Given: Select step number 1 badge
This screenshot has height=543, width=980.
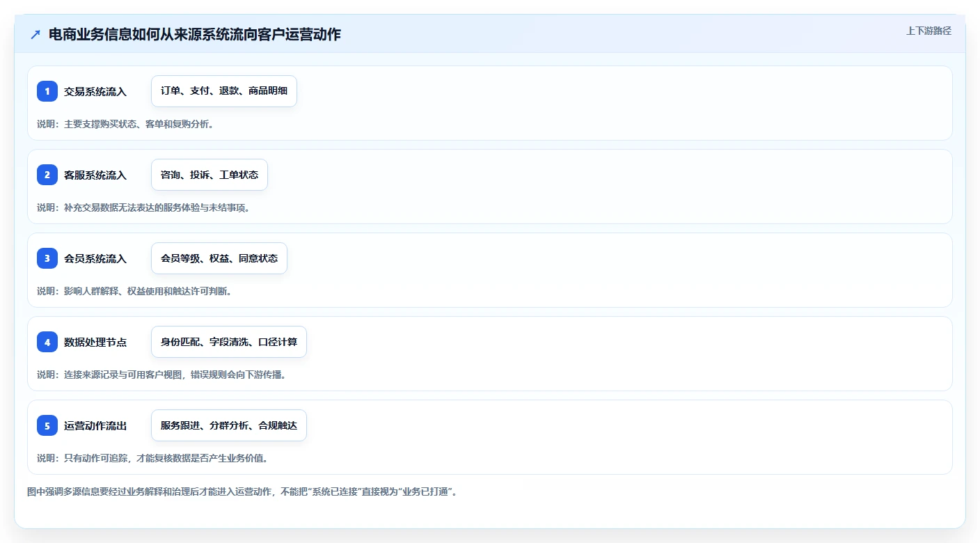Looking at the screenshot, I should [x=47, y=91].
